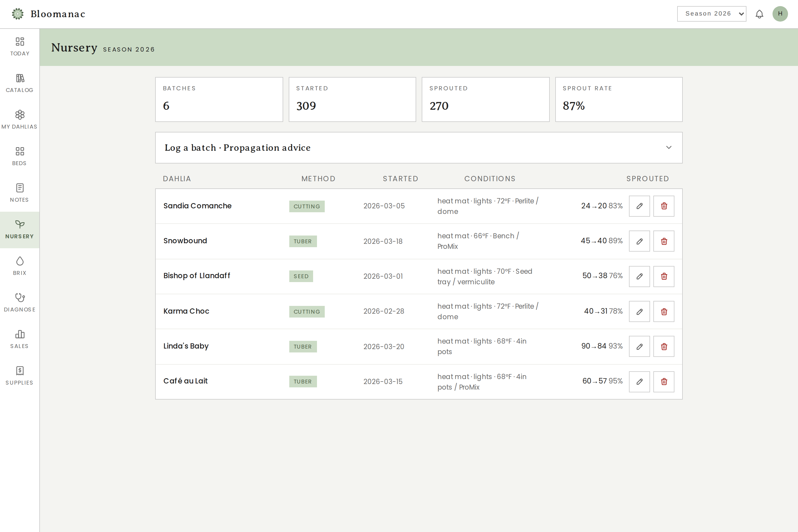Click the 90→84 93% sprouted value
This screenshot has height=532, width=798.
tap(602, 346)
